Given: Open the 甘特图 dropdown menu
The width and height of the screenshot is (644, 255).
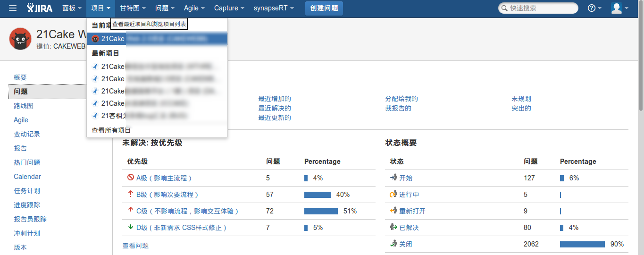Looking at the screenshot, I should pyautogui.click(x=133, y=8).
